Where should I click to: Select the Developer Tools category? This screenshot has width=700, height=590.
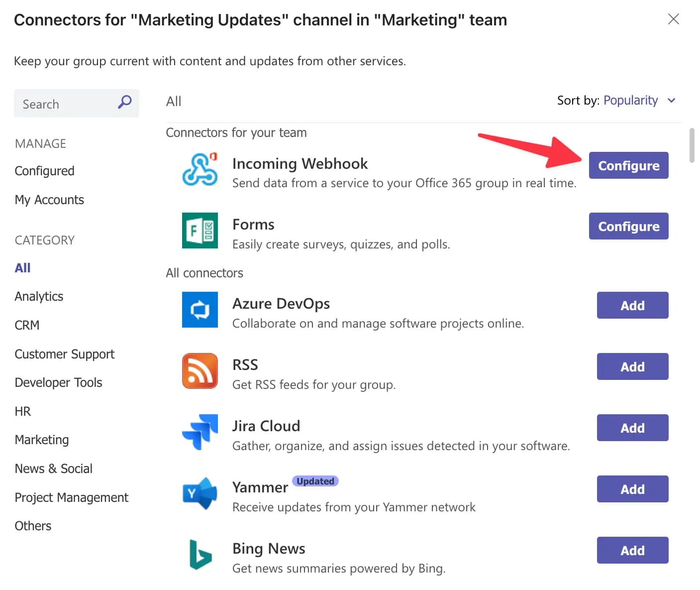[x=58, y=382]
